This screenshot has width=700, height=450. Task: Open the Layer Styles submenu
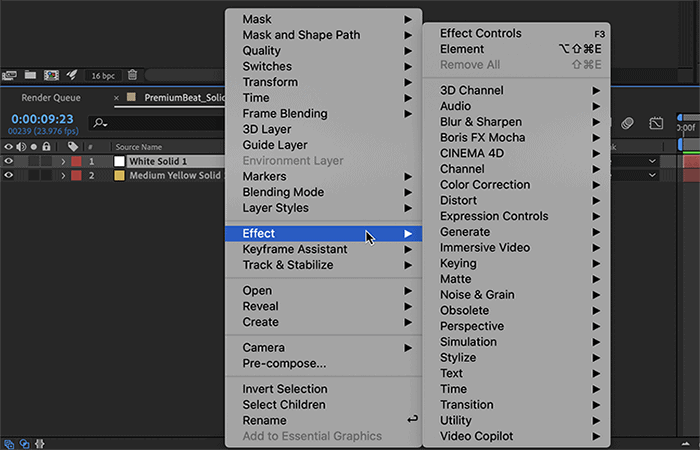pyautogui.click(x=324, y=208)
